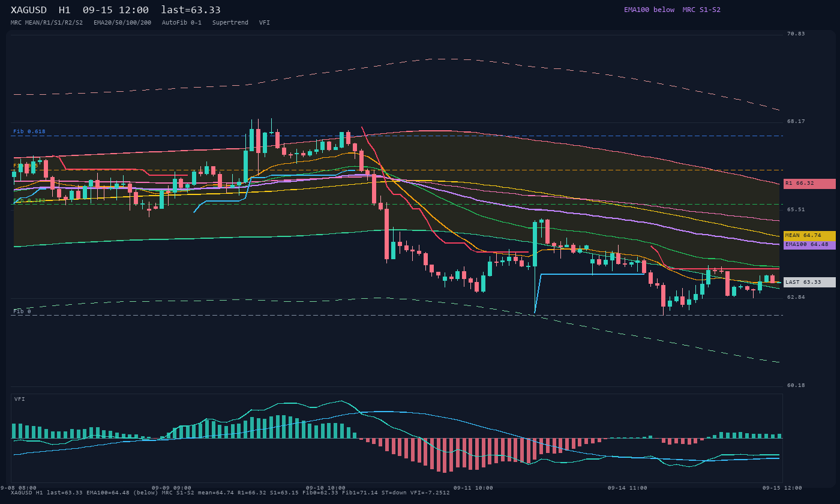Image resolution: width=840 pixels, height=504 pixels.
Task: Click the purple 'EMA100 64.48' price tag
Action: click(809, 245)
